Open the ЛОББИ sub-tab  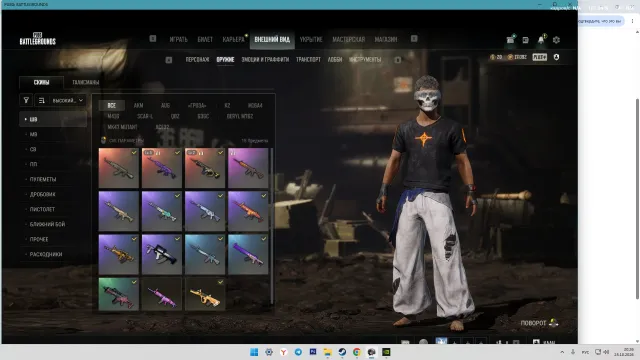click(335, 60)
